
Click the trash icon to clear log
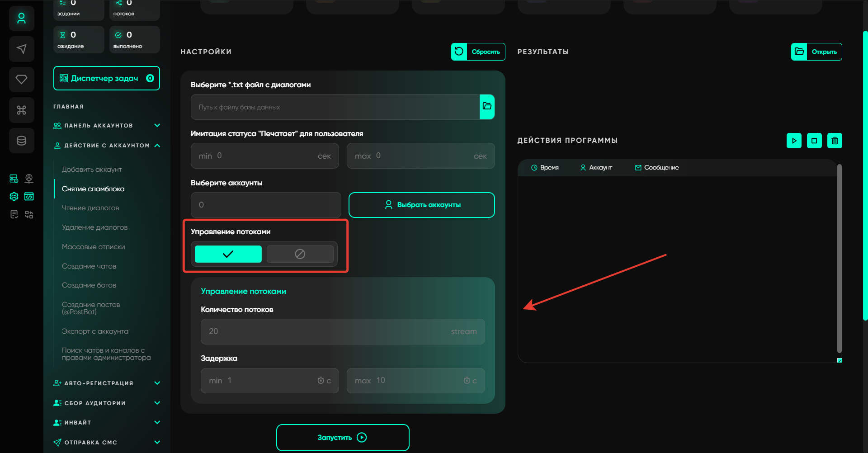click(835, 141)
